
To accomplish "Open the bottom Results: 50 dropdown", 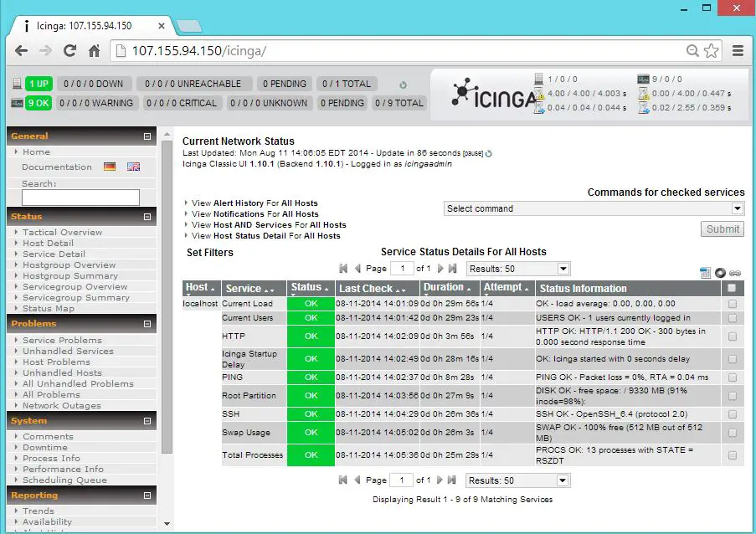I will tap(518, 480).
